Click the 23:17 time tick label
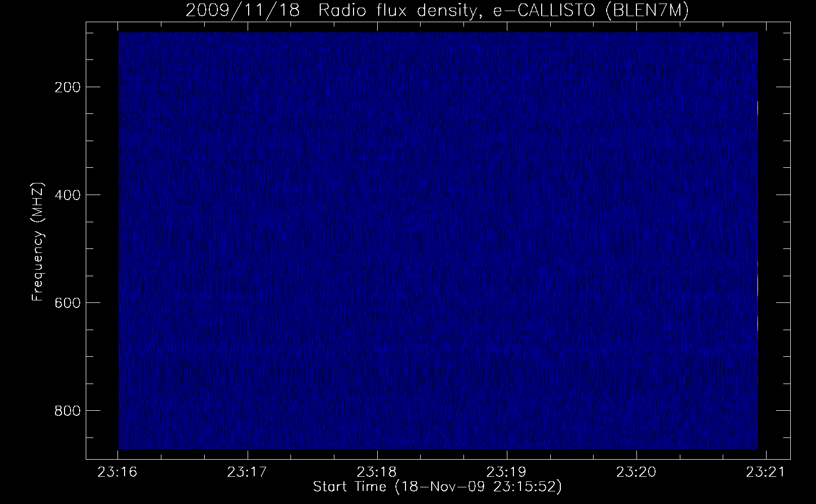The image size is (816, 504). (248, 472)
